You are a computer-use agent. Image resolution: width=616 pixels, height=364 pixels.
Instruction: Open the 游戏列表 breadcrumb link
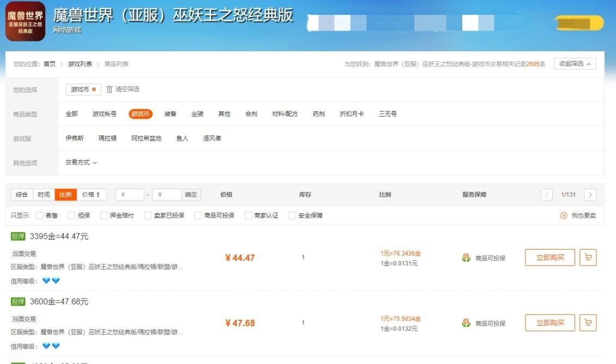80,64
